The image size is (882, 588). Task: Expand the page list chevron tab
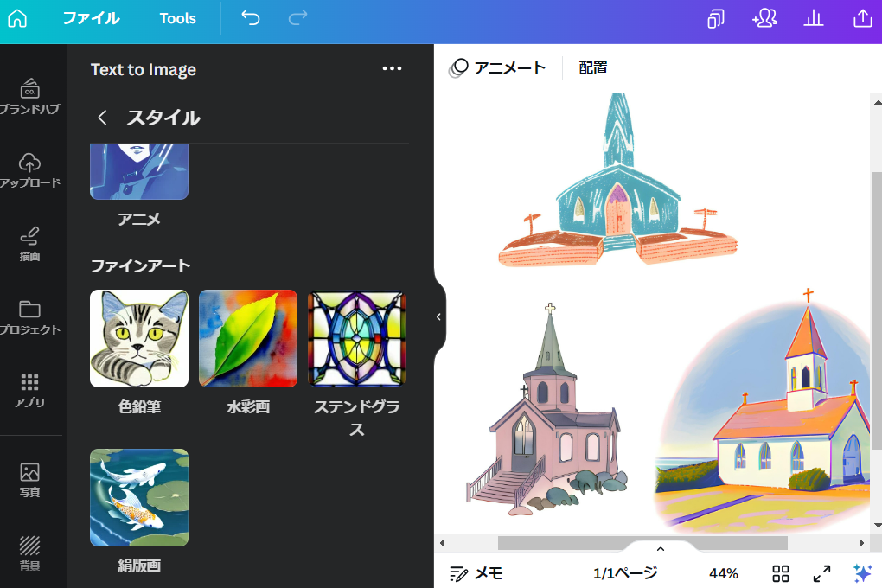[661, 548]
